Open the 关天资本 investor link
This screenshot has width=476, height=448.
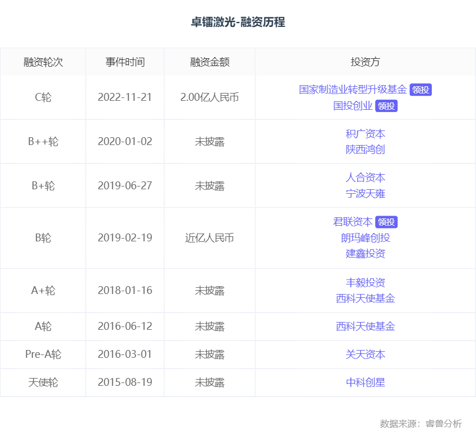click(365, 354)
